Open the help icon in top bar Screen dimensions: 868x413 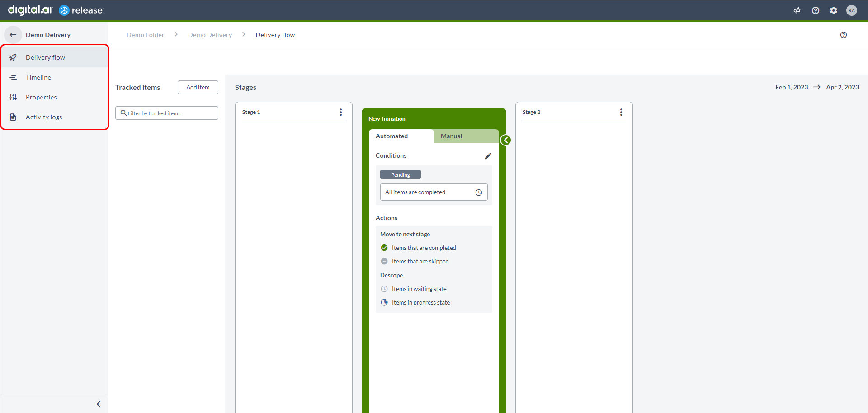[816, 10]
